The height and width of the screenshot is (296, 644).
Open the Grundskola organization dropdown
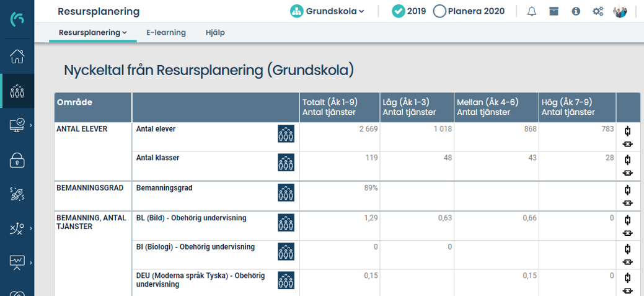327,12
